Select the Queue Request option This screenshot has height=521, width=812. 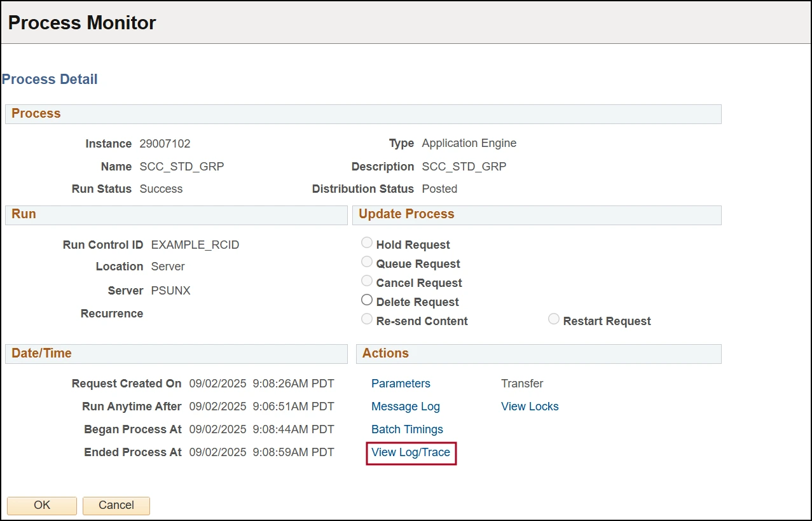(x=367, y=262)
